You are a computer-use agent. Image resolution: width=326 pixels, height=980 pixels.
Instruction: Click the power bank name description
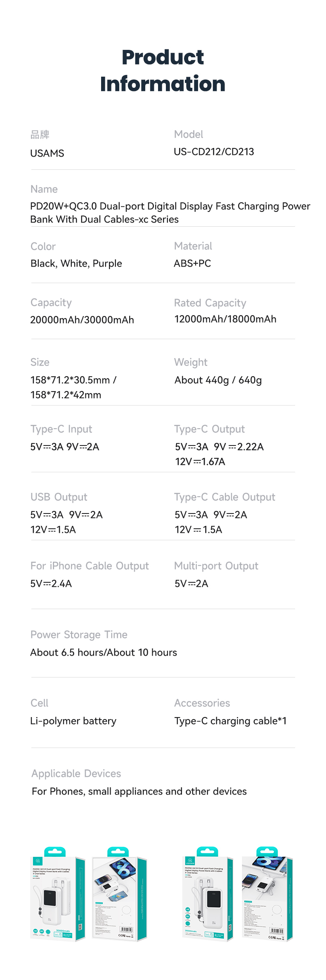click(x=170, y=213)
